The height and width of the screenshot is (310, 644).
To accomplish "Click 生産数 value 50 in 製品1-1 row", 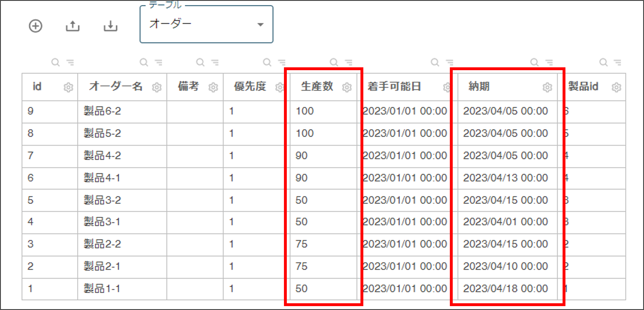I will tap(302, 289).
